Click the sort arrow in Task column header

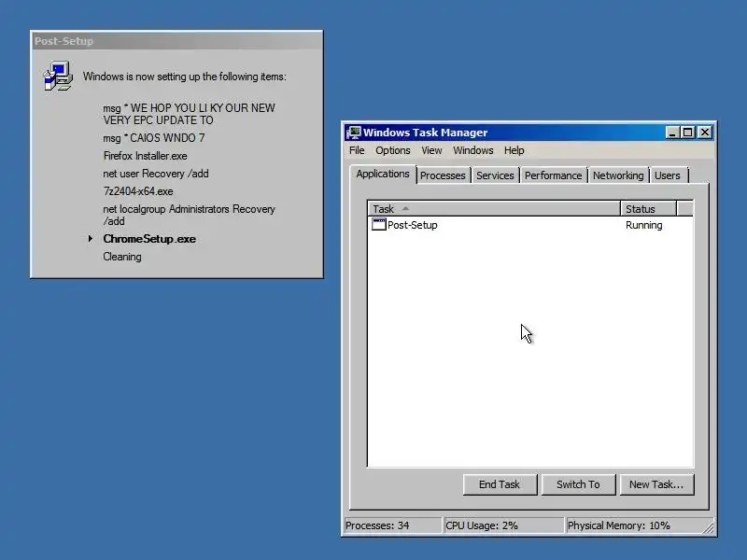tap(405, 208)
